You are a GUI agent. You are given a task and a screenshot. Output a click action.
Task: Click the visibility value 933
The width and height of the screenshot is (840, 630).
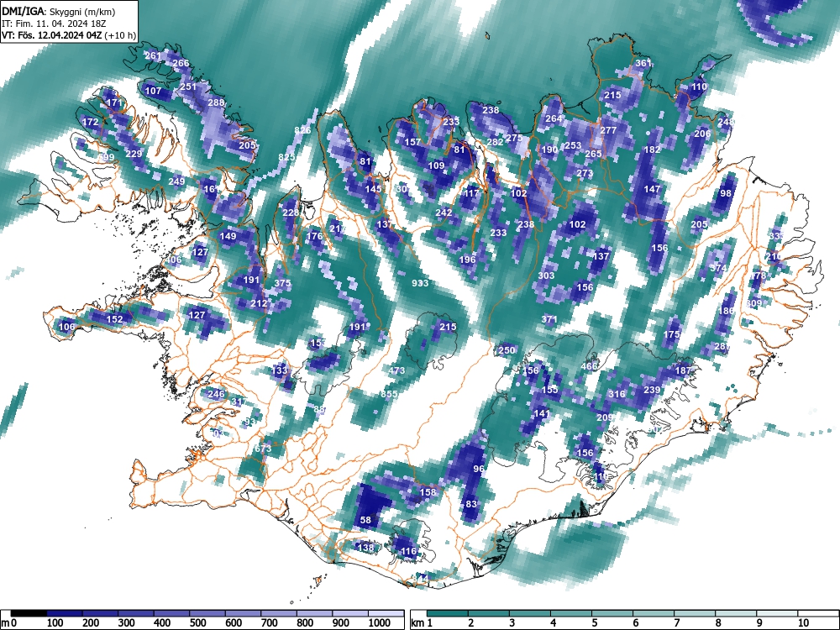tap(420, 283)
